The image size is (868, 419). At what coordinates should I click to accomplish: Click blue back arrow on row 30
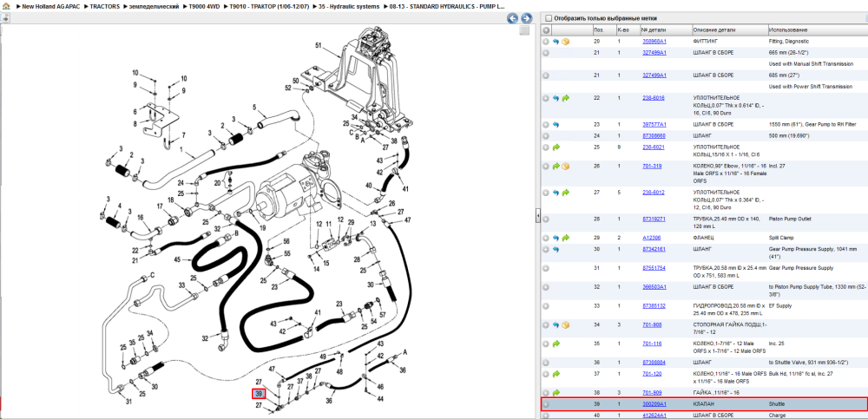click(556, 249)
